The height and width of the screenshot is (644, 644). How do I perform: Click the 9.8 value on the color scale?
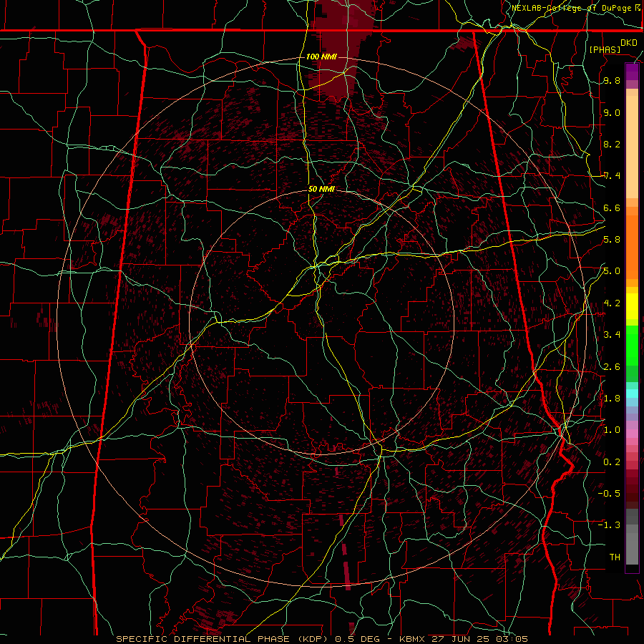coord(612,80)
